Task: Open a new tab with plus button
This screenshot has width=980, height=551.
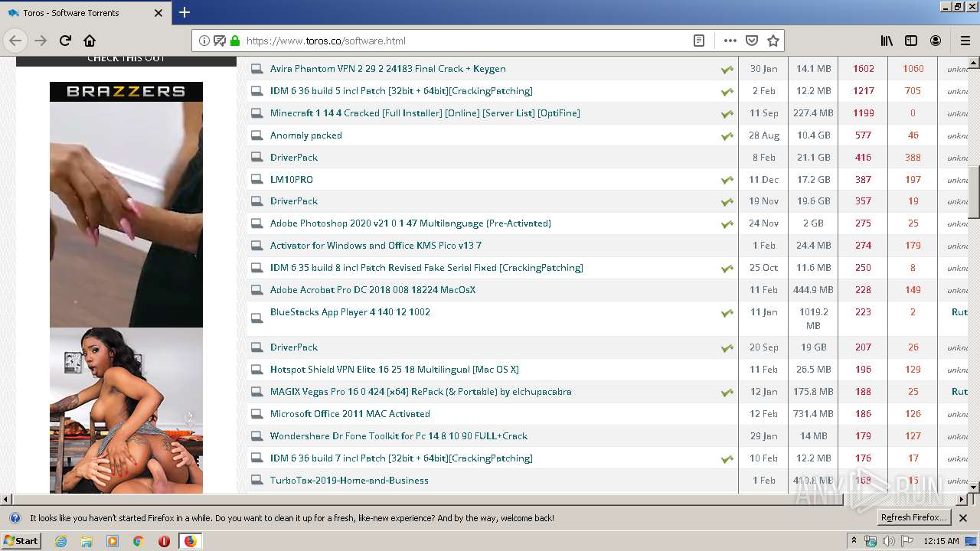Action: (185, 12)
